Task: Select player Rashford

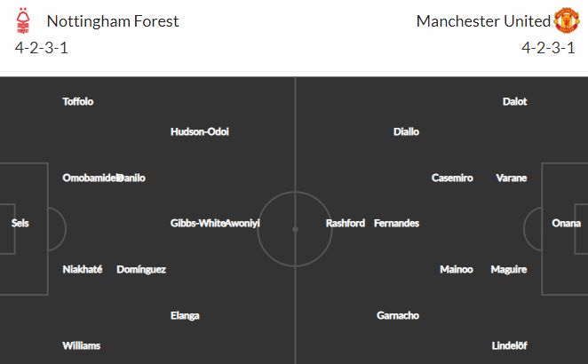Action: [x=345, y=223]
